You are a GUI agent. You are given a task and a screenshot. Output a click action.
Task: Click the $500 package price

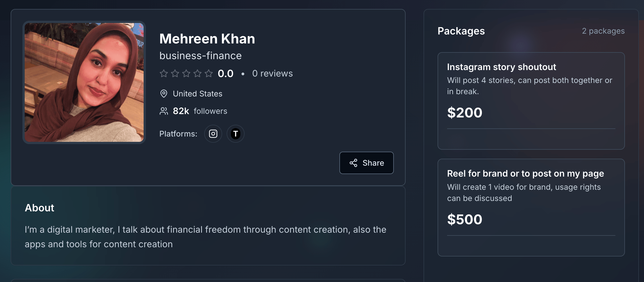pos(464,219)
